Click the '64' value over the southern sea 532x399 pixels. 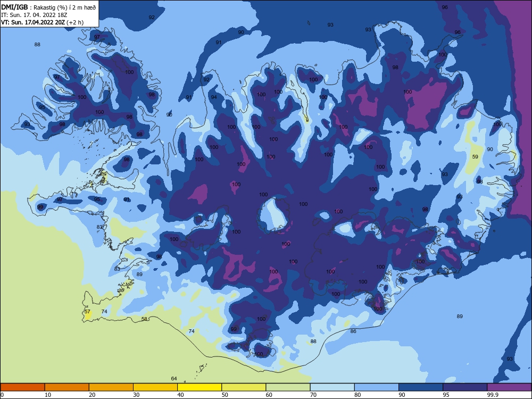(x=174, y=378)
